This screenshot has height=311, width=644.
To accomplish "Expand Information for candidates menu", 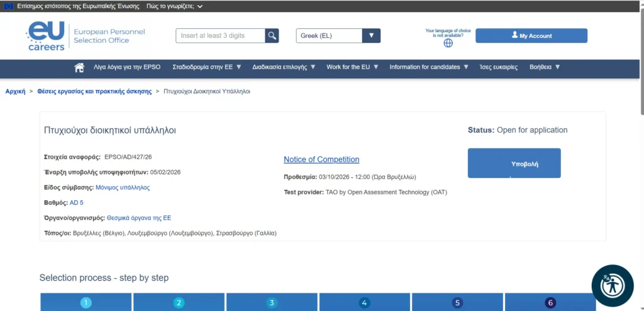I will click(x=429, y=67).
